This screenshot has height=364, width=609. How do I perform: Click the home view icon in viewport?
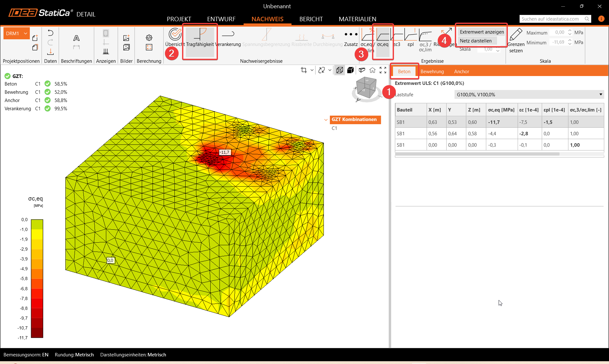(372, 70)
